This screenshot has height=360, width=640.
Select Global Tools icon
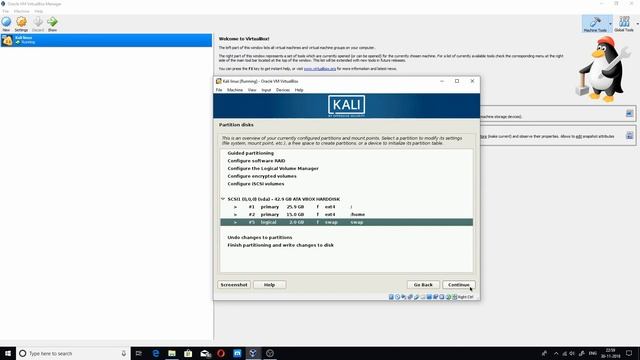[624, 22]
